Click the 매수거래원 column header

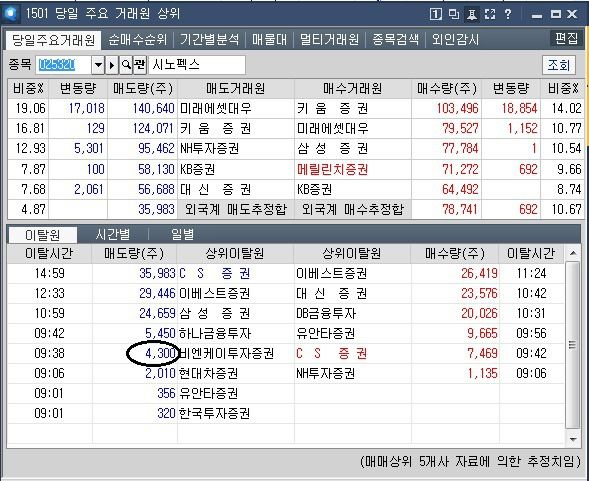352,89
